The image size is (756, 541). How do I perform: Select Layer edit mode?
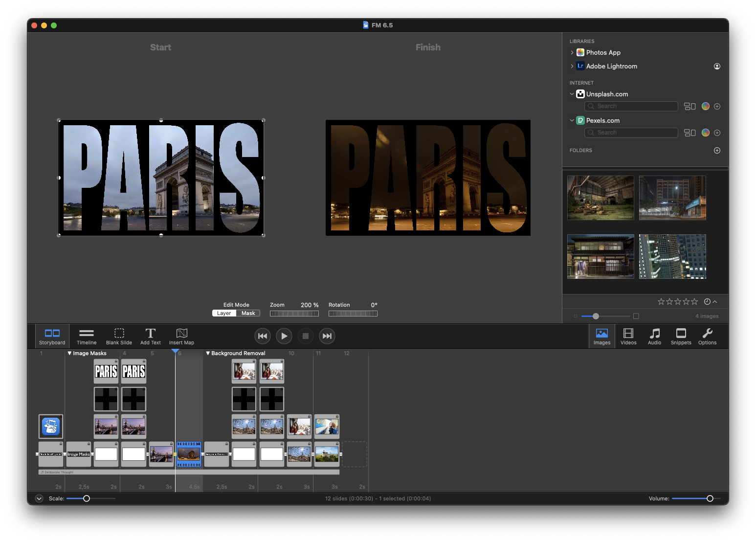click(x=224, y=313)
